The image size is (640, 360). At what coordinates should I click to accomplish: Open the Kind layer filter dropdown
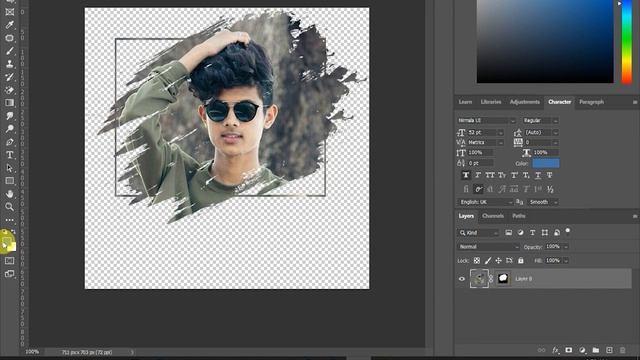coord(478,233)
